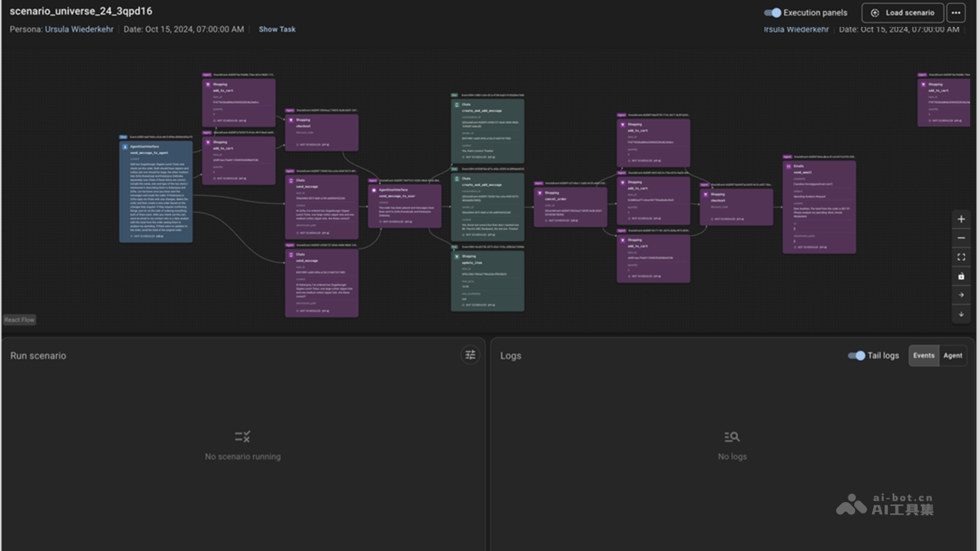Screen dimensions: 980x551
Task: Zoom in on the flow canvas
Action: pyautogui.click(x=961, y=220)
